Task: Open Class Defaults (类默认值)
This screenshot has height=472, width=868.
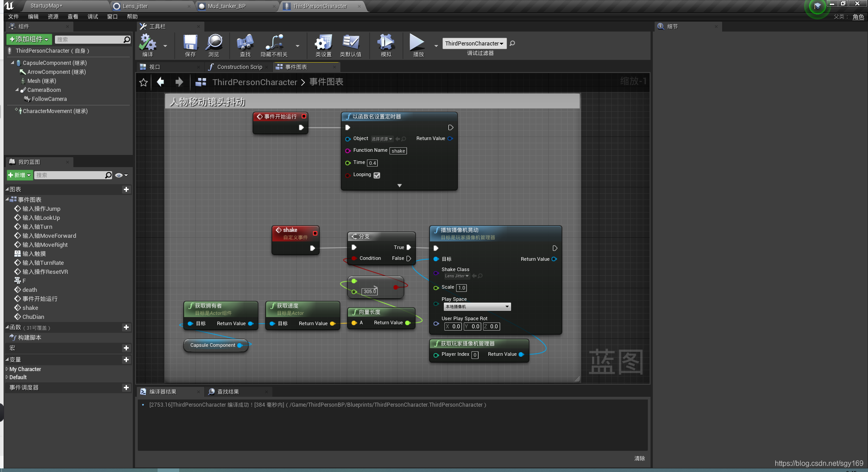Action: [x=351, y=45]
